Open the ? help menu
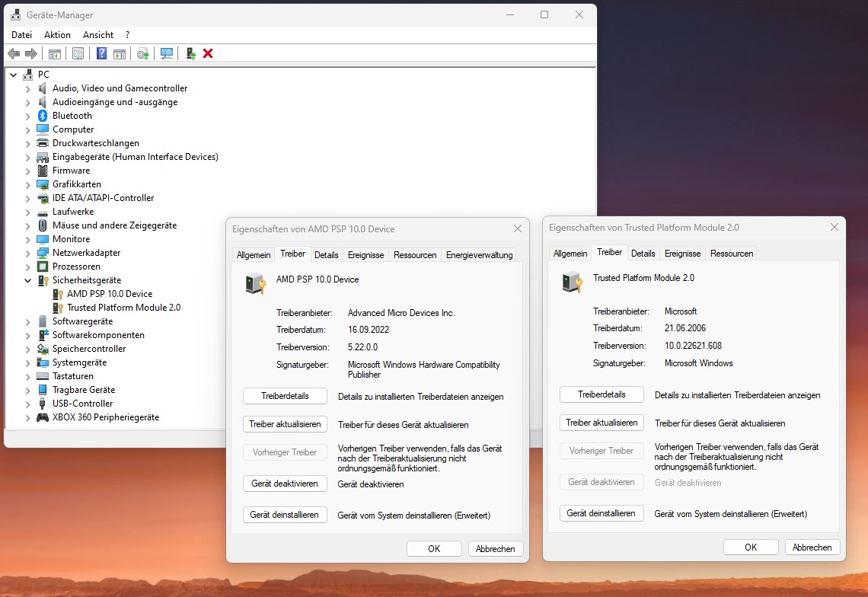 click(127, 34)
